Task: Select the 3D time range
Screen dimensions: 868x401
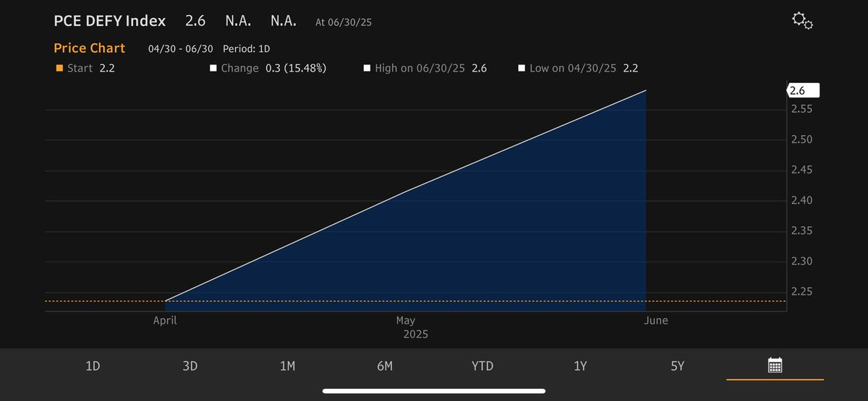Action: (190, 366)
